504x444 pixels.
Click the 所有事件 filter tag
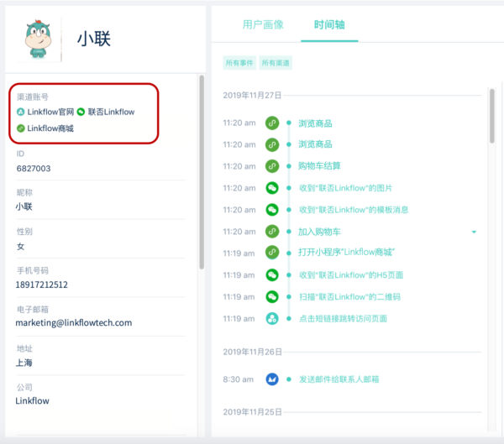[x=239, y=63]
